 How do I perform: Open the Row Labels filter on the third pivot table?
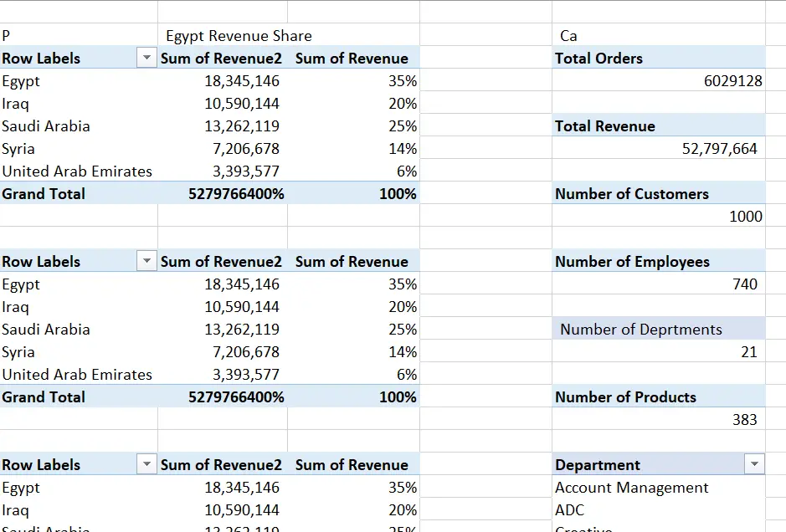pos(146,464)
